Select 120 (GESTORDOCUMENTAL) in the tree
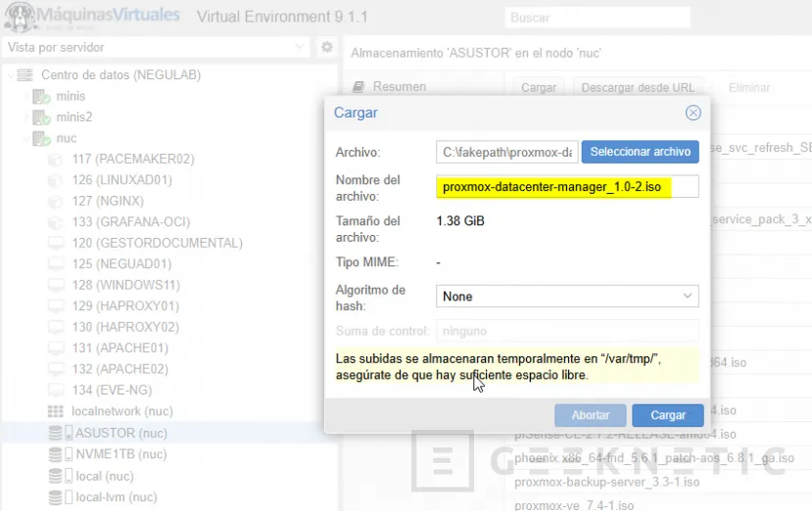 point(158,243)
